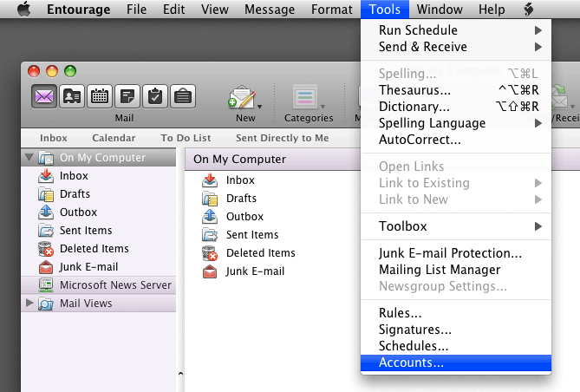Click Outbox icon in main pane list
The width and height of the screenshot is (580, 392).
[210, 217]
